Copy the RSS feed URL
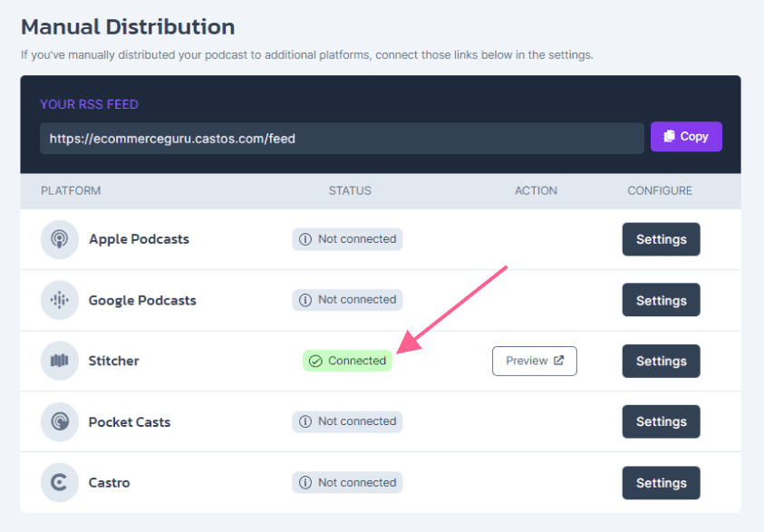The height and width of the screenshot is (532, 764). (x=686, y=137)
